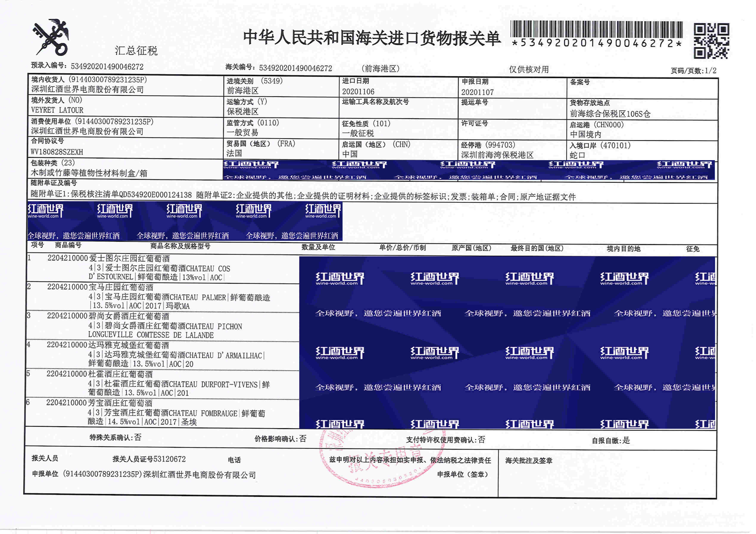Image resolution: width=756 pixels, height=534 pixels.
Task: Click the 境内收货人 company name 深圳红酒世界电商股份有限公司
Action: pos(88,90)
